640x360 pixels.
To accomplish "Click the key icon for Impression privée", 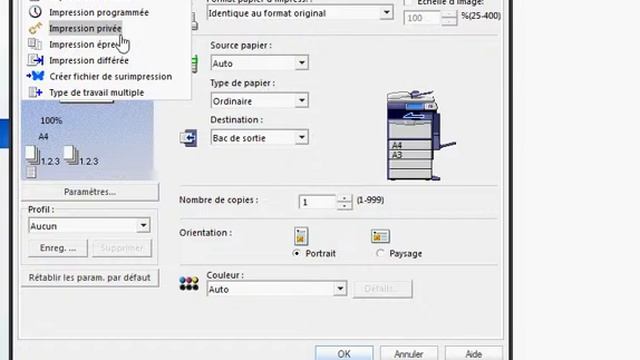I will click(35, 28).
